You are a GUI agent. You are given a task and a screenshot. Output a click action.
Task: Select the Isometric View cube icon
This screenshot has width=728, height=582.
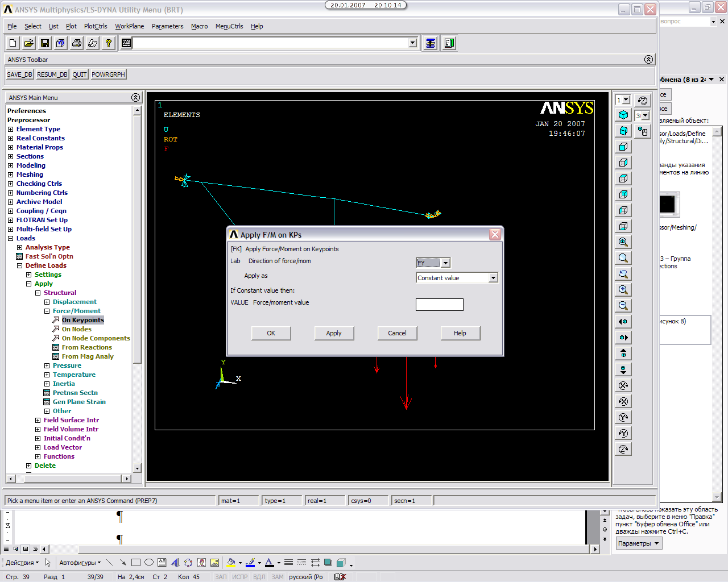(623, 115)
